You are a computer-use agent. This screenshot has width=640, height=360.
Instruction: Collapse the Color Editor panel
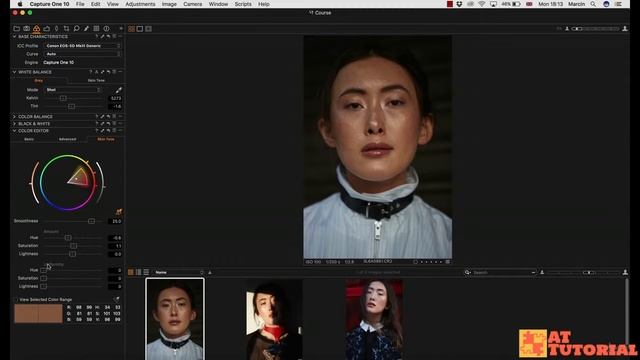14,131
